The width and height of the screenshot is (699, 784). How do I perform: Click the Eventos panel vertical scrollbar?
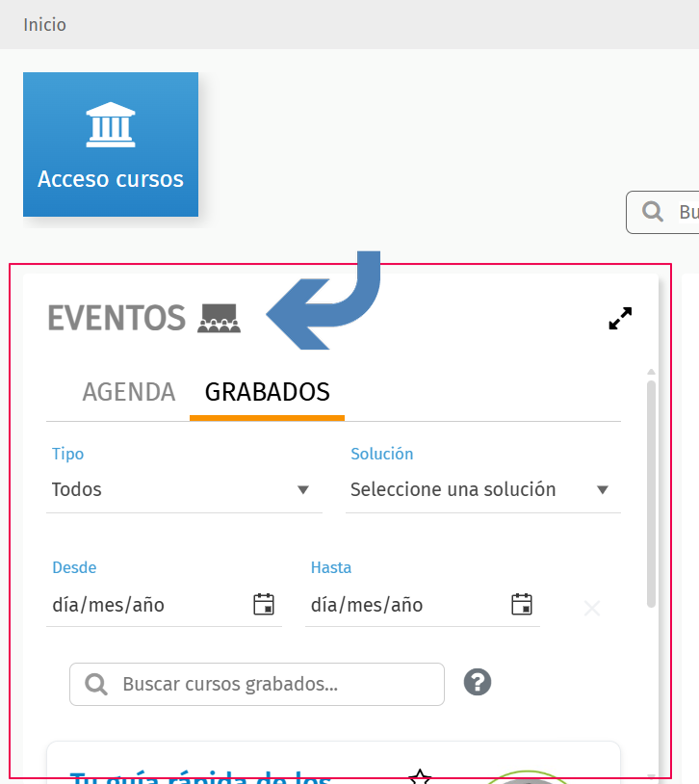pos(651,494)
